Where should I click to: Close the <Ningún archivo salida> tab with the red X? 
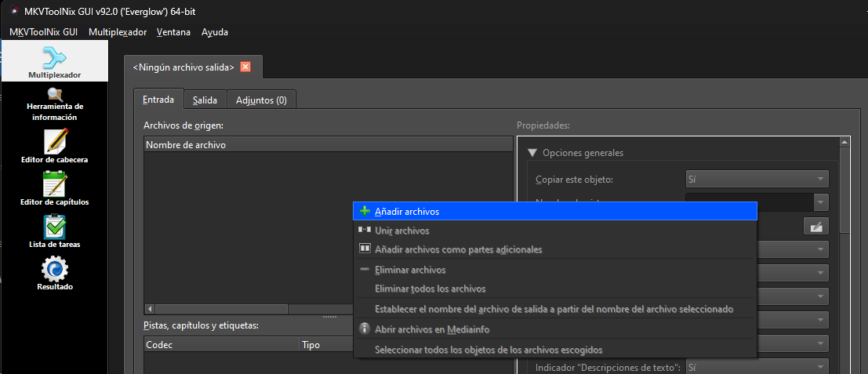[x=245, y=67]
